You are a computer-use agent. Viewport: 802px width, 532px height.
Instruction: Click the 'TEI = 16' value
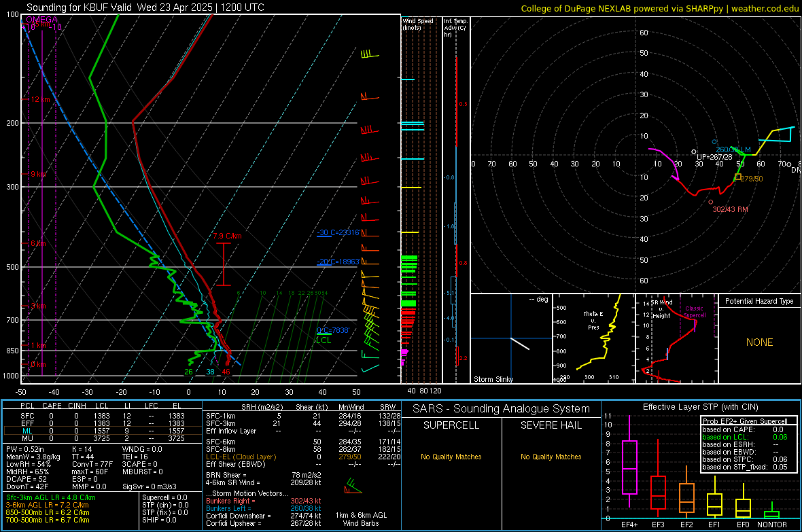(135, 457)
